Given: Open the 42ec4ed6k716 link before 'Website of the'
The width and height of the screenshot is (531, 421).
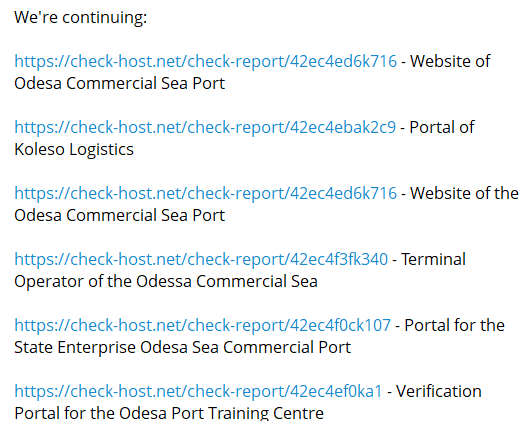Looking at the screenshot, I should click(206, 194).
